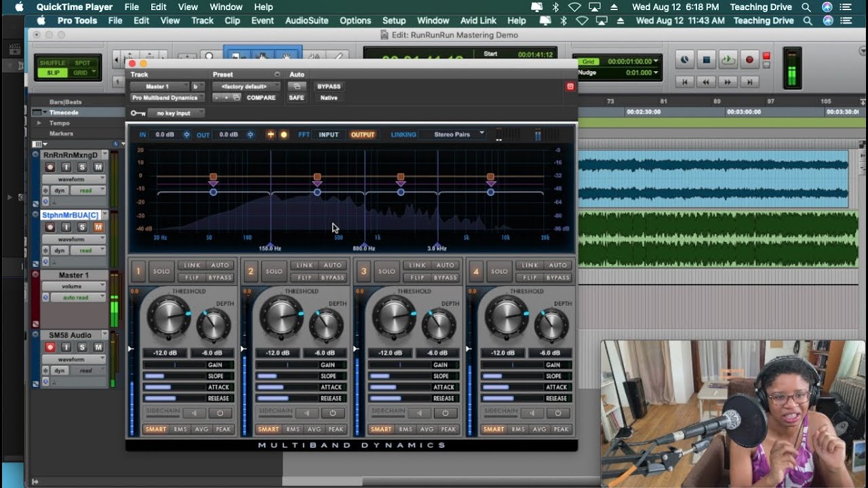Toggle FLIP on band 3

click(x=417, y=277)
